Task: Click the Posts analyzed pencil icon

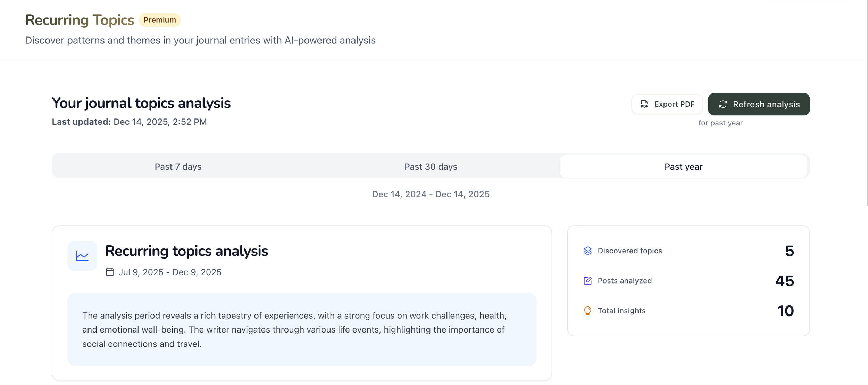Action: pyautogui.click(x=587, y=281)
